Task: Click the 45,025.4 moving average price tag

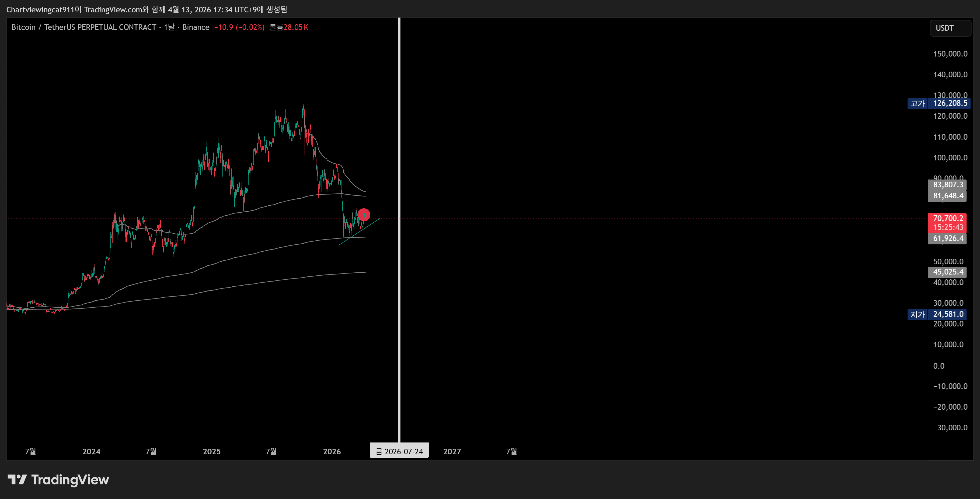Action: click(948, 272)
